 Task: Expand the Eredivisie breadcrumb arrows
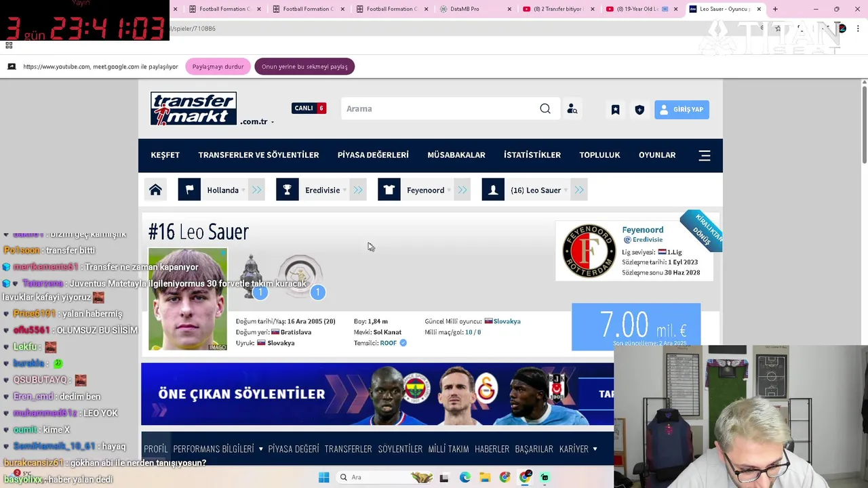point(358,190)
